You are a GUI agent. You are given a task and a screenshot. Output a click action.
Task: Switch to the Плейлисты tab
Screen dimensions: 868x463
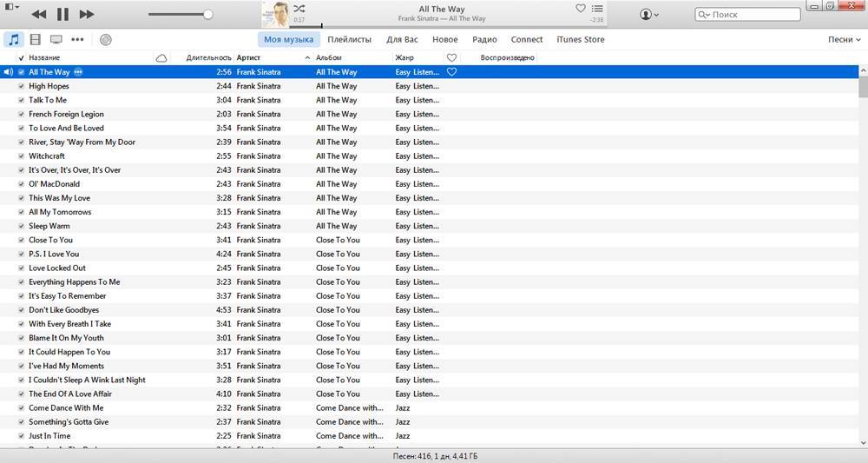coord(349,39)
